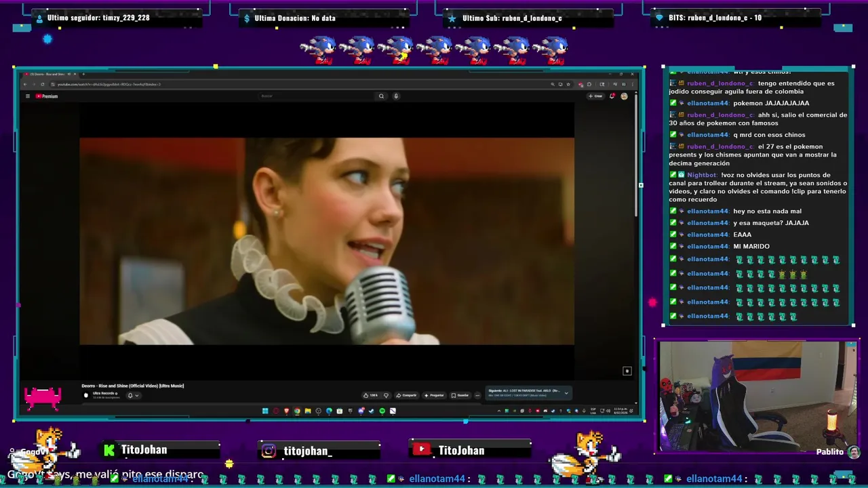868x488 pixels.
Task: Open the browser profile avatar in the toolbar
Action: tap(624, 84)
